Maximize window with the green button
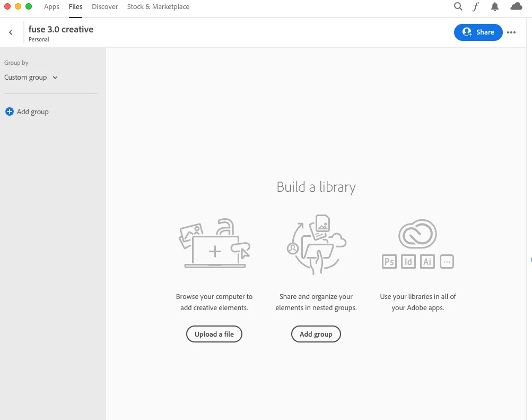The image size is (532, 420). coord(29,6)
